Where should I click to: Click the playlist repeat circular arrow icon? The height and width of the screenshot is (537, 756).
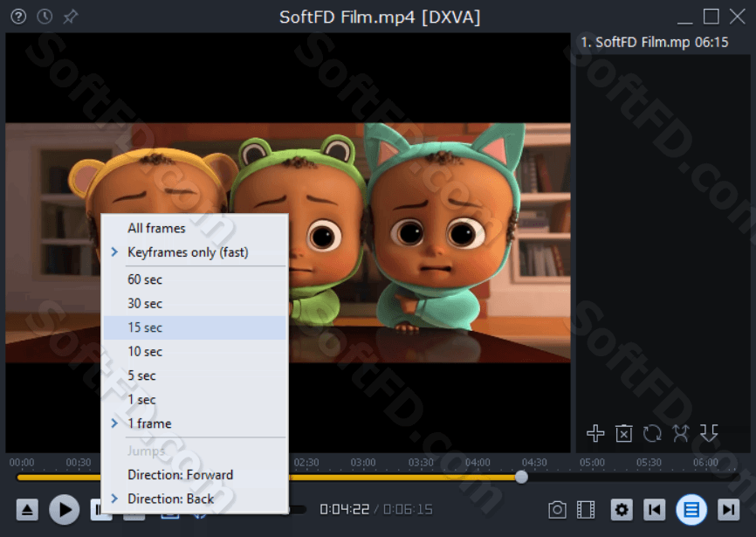click(x=652, y=433)
